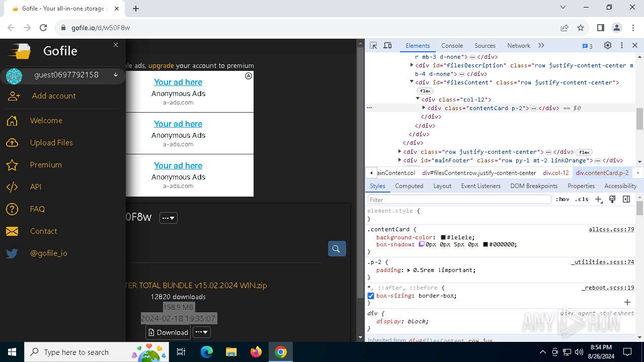644x362 pixels.
Task: Open Firefox from the taskbar
Action: (256, 352)
